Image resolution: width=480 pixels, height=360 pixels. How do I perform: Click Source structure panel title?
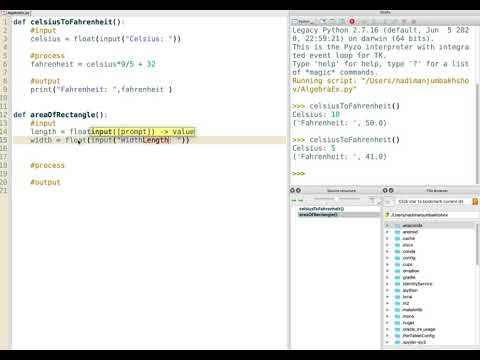click(x=341, y=191)
